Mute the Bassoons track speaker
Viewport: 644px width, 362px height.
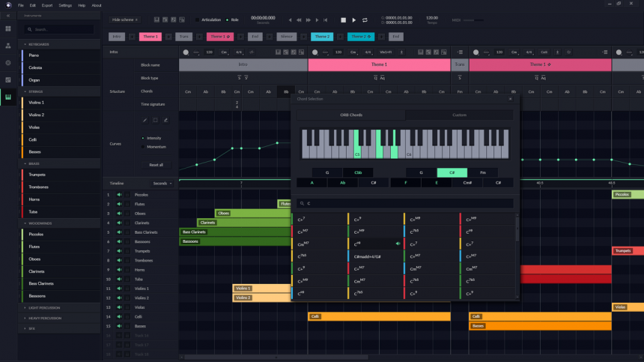(119, 241)
